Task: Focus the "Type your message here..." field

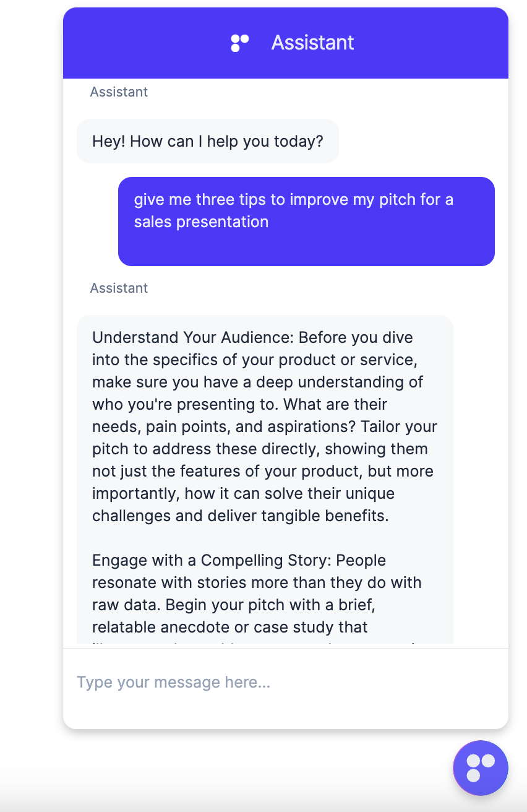Action: pos(286,683)
